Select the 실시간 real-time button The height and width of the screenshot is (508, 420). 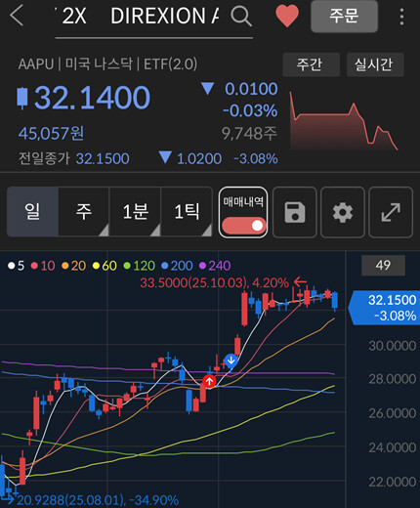point(375,64)
